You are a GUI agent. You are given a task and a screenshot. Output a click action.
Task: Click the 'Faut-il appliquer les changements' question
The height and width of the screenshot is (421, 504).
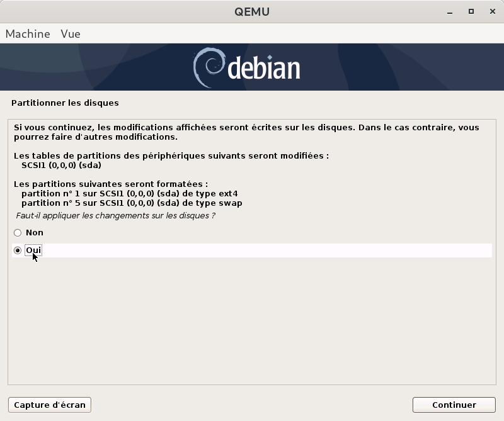115,216
